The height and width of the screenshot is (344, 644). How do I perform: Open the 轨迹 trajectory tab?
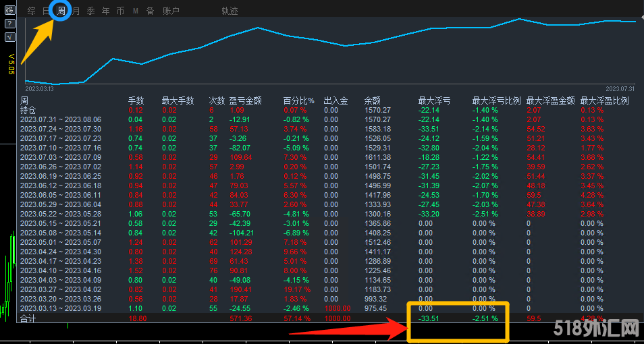tap(230, 11)
